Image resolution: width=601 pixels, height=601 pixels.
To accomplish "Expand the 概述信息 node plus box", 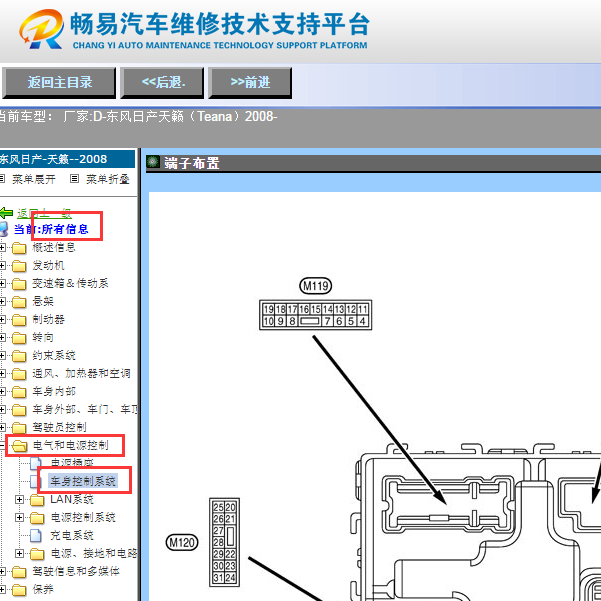I will [2, 248].
